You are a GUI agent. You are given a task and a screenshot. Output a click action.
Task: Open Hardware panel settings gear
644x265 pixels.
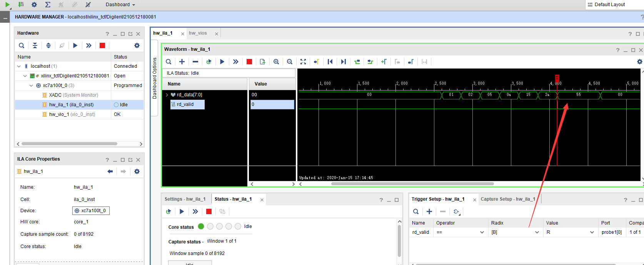(x=137, y=45)
